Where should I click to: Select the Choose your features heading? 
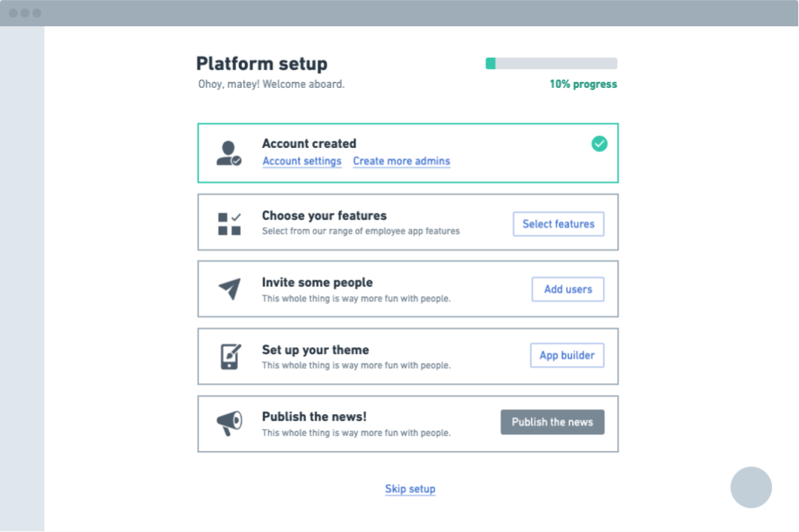point(324,216)
